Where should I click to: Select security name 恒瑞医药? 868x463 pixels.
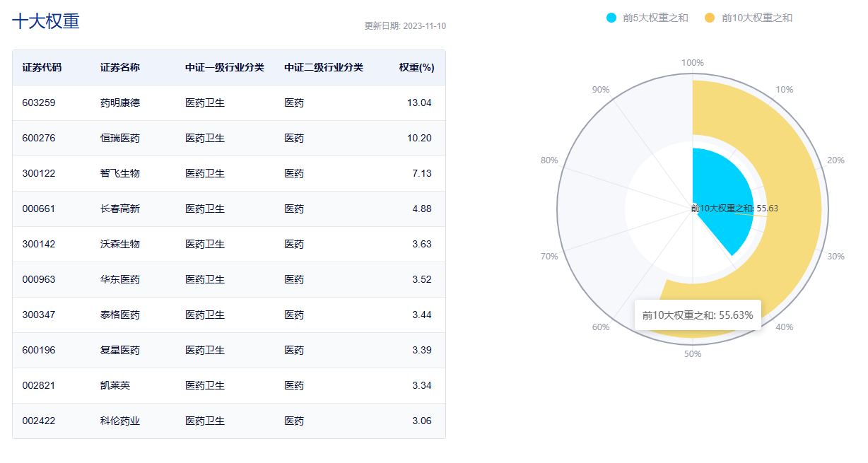pyautogui.click(x=120, y=138)
